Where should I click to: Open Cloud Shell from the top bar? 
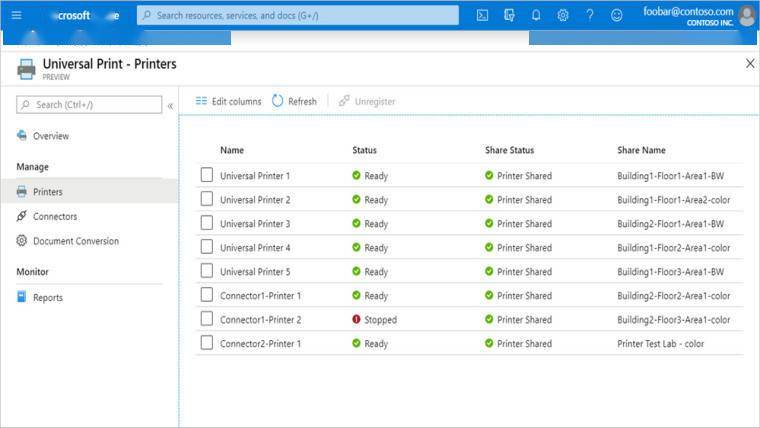pyautogui.click(x=482, y=15)
